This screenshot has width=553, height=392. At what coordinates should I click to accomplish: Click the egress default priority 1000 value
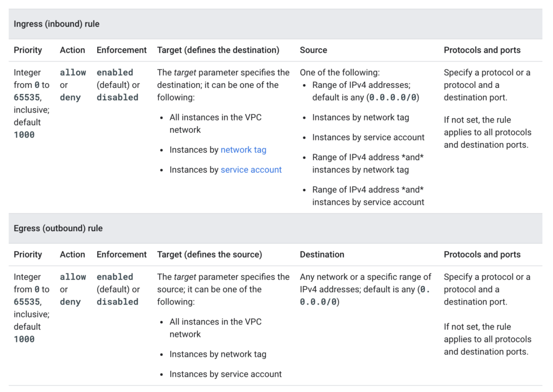pyautogui.click(x=24, y=339)
